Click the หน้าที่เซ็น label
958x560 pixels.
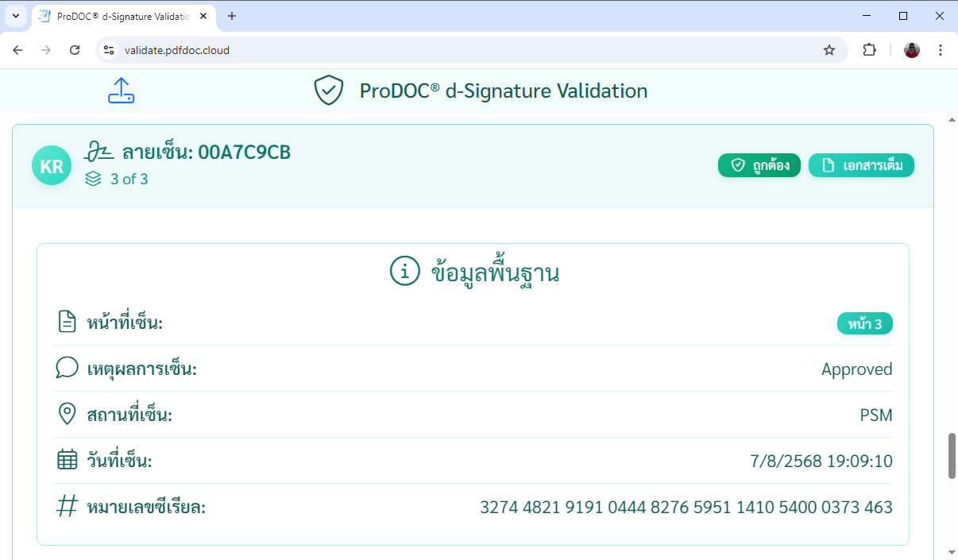pos(125,323)
